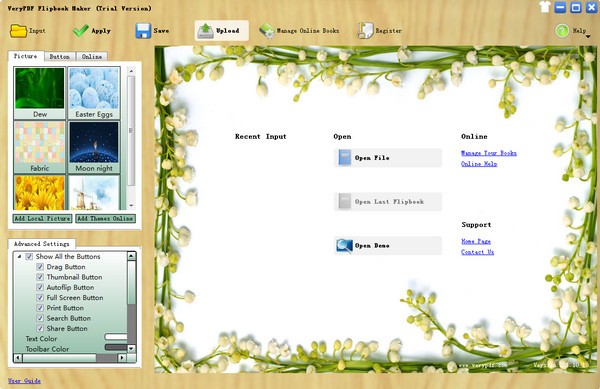This screenshot has width=600, height=389.
Task: Select the Easter Eggs background thumbnail
Action: (94, 93)
